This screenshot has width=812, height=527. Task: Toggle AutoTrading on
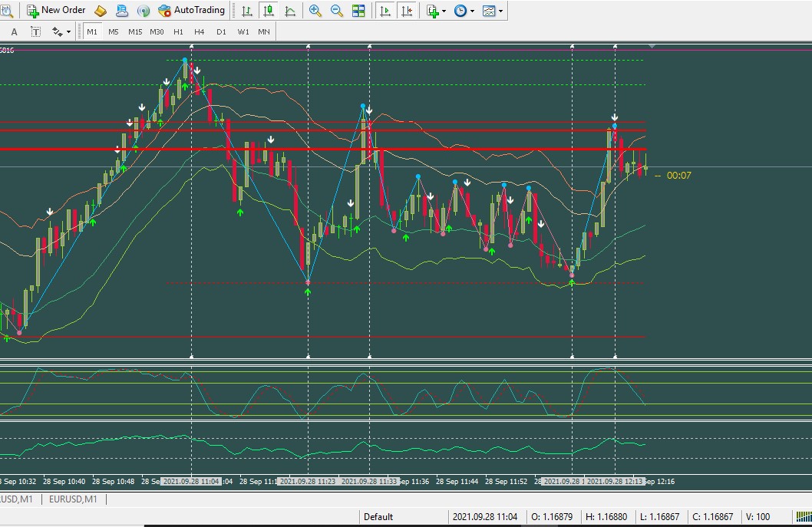(x=192, y=10)
